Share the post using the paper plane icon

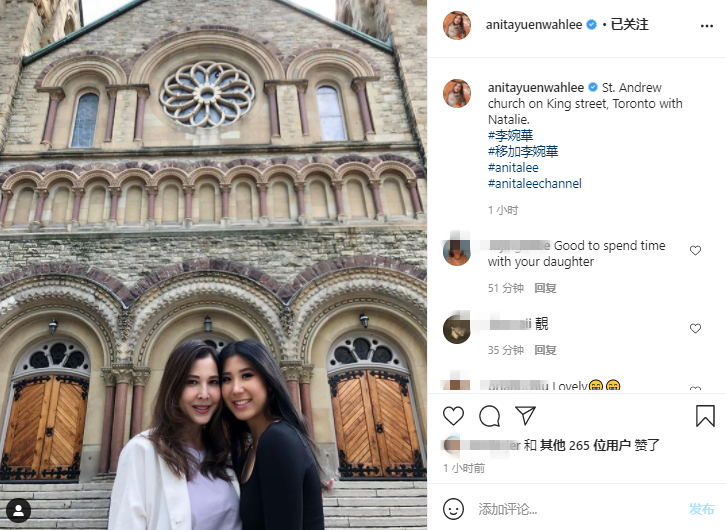[x=526, y=416]
